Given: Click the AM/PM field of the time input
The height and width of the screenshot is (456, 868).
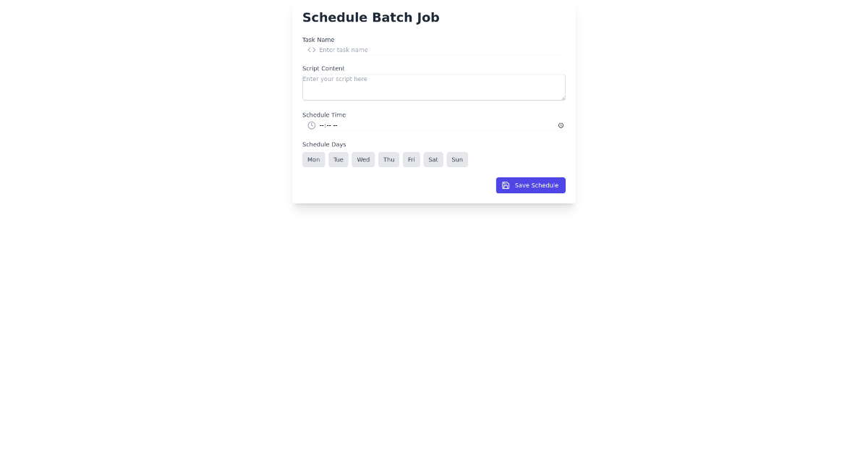Looking at the screenshot, I should pos(336,125).
